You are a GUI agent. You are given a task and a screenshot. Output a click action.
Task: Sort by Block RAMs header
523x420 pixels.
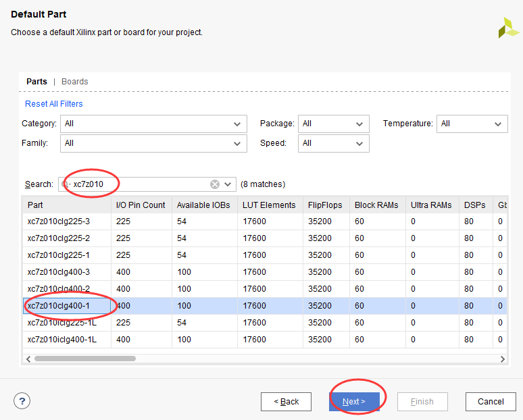[378, 205]
